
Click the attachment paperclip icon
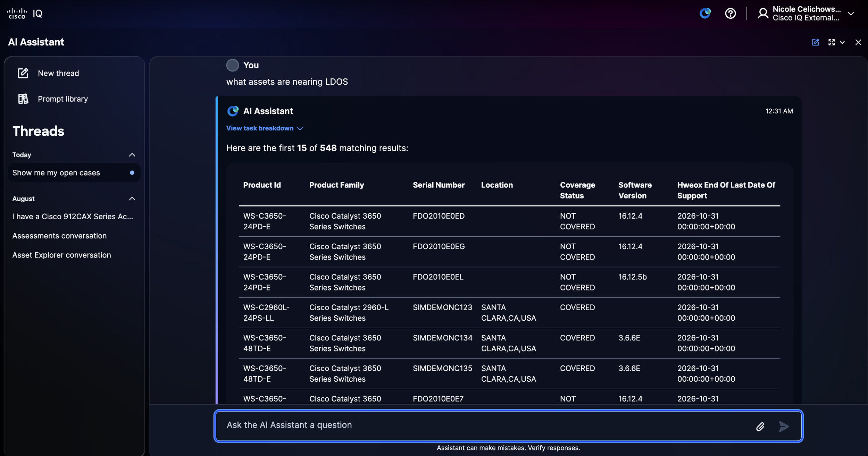[760, 427]
